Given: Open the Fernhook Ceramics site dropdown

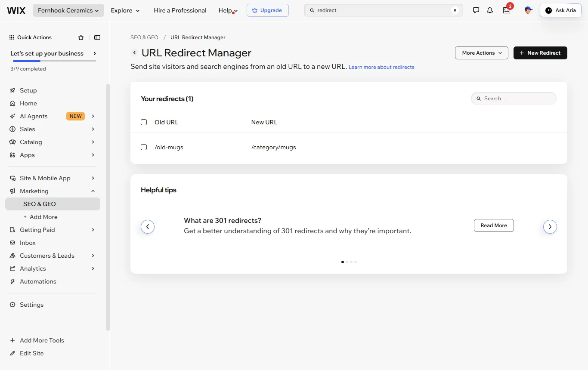Looking at the screenshot, I should point(68,10).
